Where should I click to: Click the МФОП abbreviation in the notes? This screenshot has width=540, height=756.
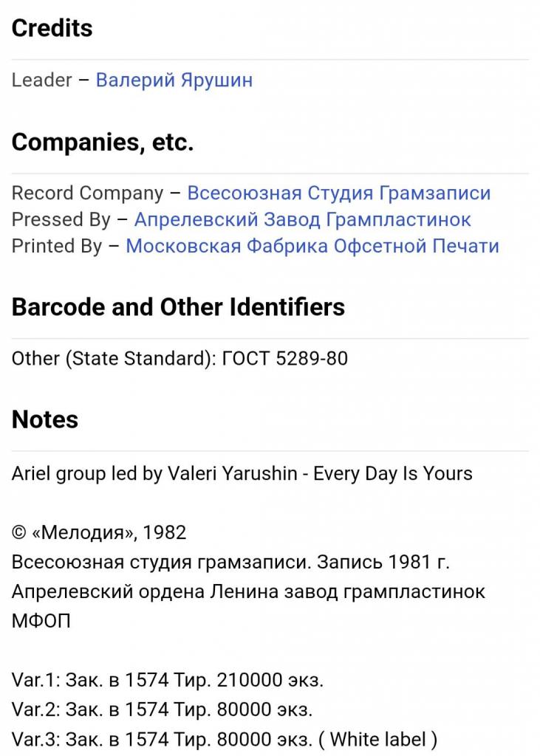pos(41,621)
